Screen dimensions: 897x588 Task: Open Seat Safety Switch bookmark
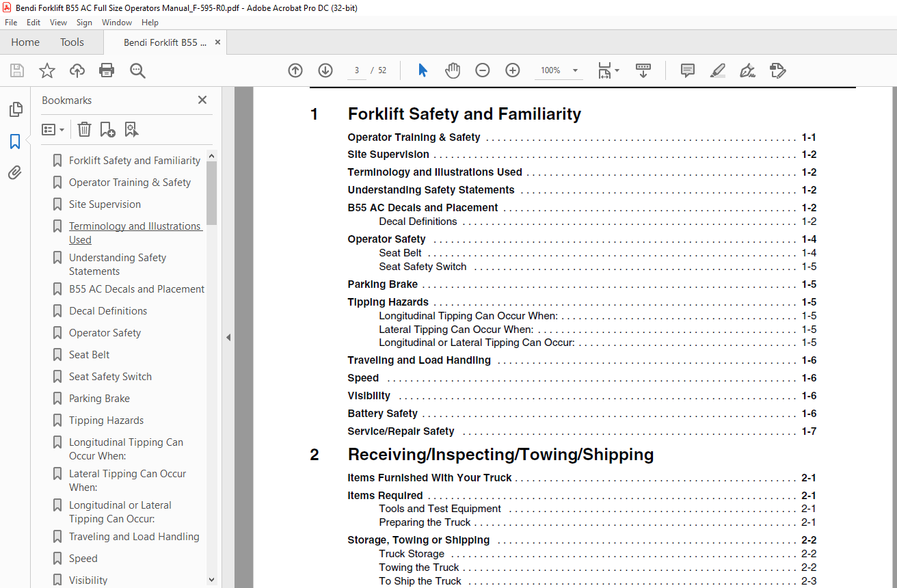pyautogui.click(x=110, y=377)
